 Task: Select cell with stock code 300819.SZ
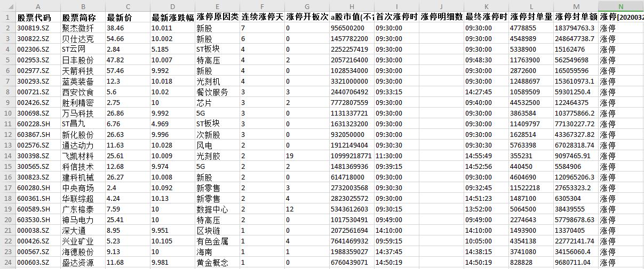click(38, 28)
